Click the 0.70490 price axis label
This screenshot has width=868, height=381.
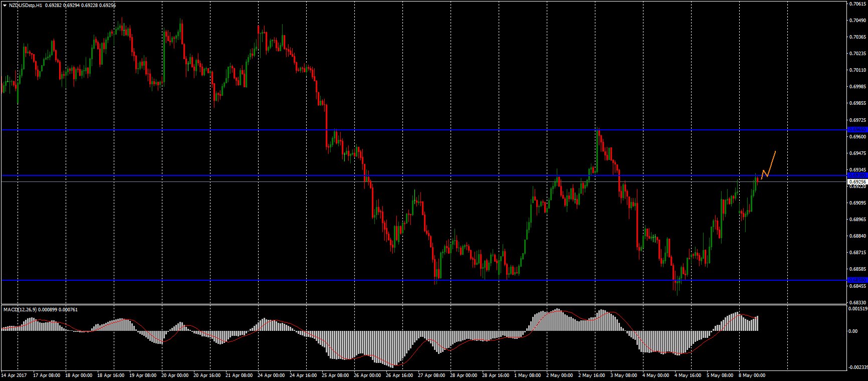pyautogui.click(x=857, y=21)
